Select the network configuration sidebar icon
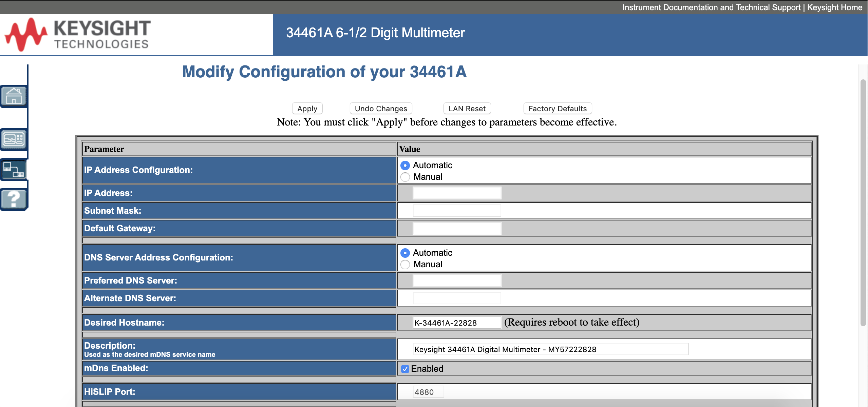Image resolution: width=868 pixels, height=407 pixels. pyautogui.click(x=14, y=169)
